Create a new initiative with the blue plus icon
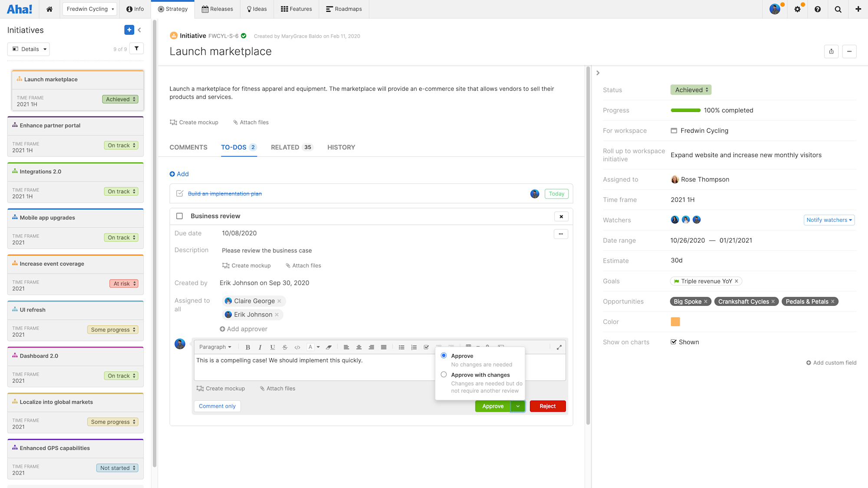Viewport: 868px width, 488px height. click(129, 30)
